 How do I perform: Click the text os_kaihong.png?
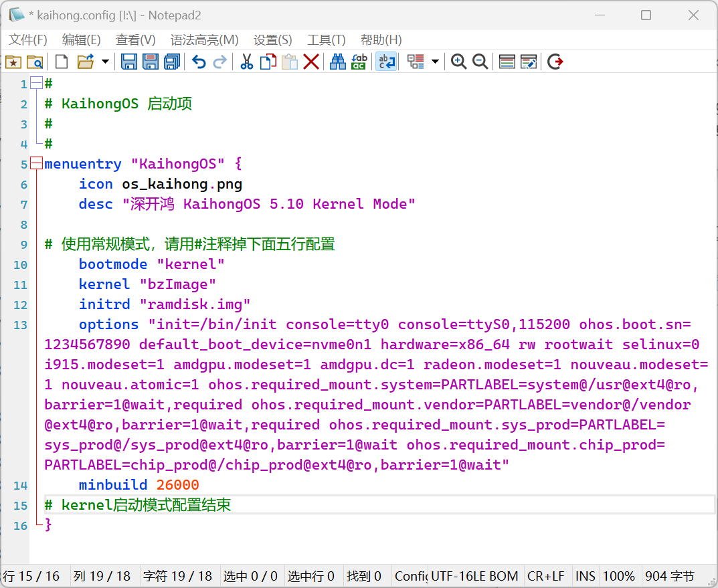click(x=182, y=184)
